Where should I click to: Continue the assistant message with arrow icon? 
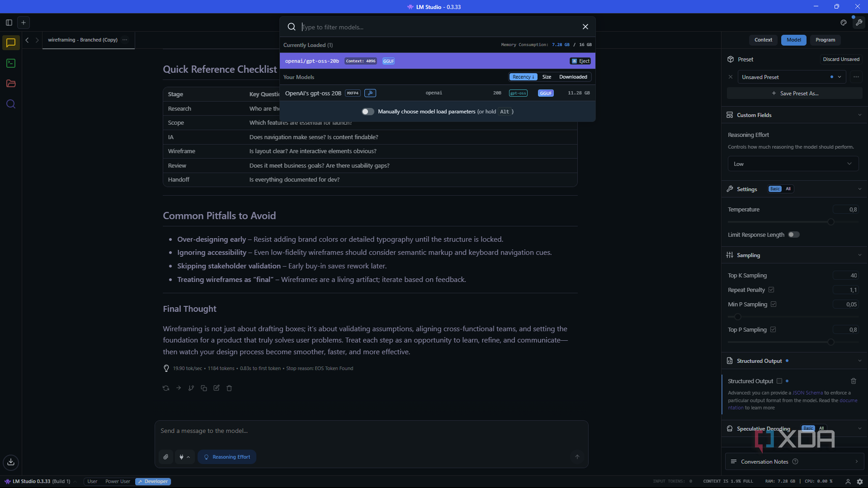coord(178,388)
